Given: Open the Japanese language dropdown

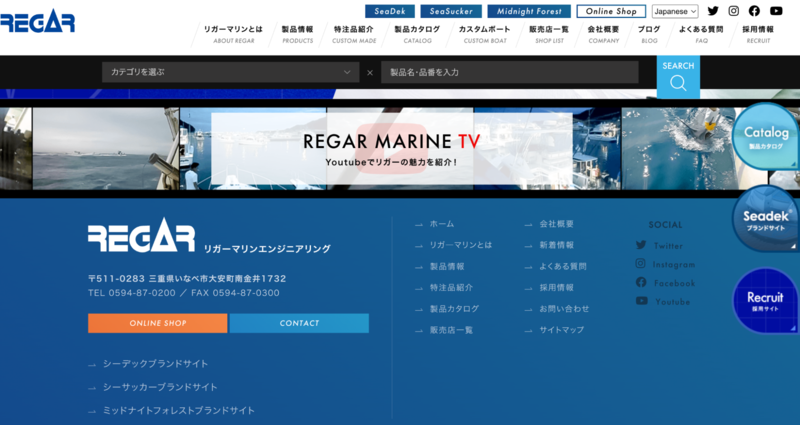Looking at the screenshot, I should coord(675,11).
